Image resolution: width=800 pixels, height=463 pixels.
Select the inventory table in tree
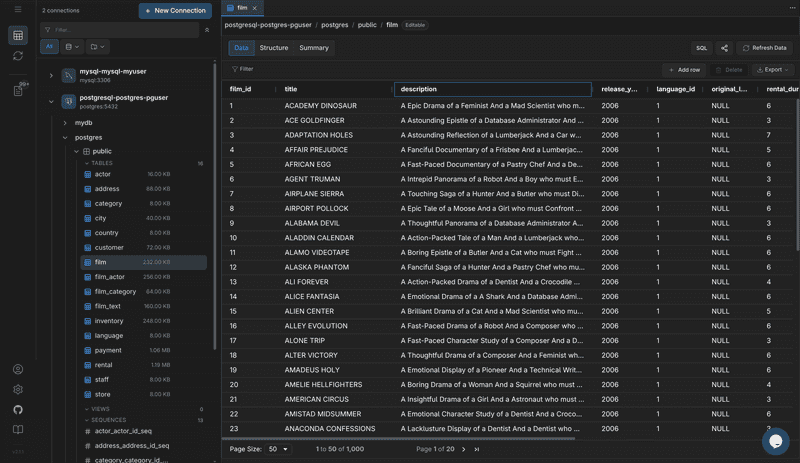tap(144, 321)
